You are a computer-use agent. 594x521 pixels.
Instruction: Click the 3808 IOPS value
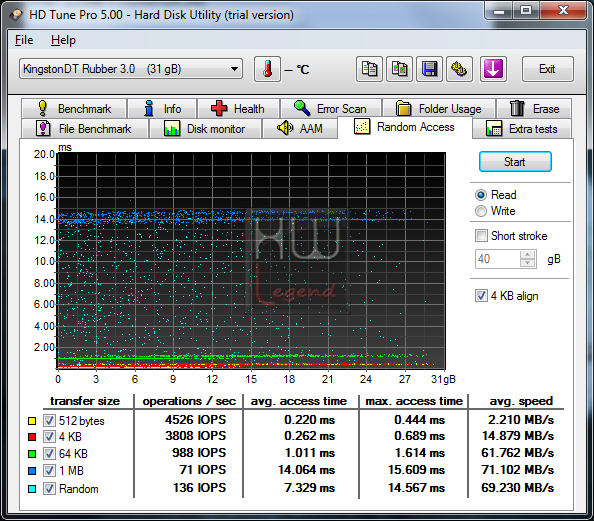(x=195, y=436)
